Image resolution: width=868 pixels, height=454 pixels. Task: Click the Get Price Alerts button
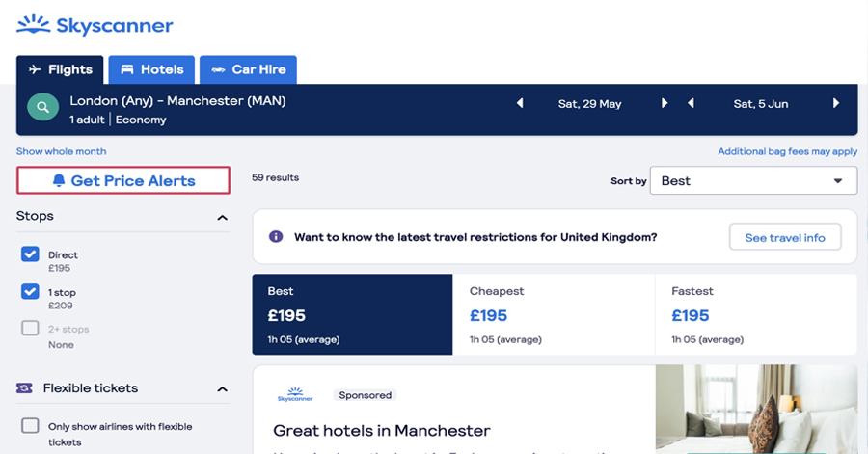tap(123, 180)
